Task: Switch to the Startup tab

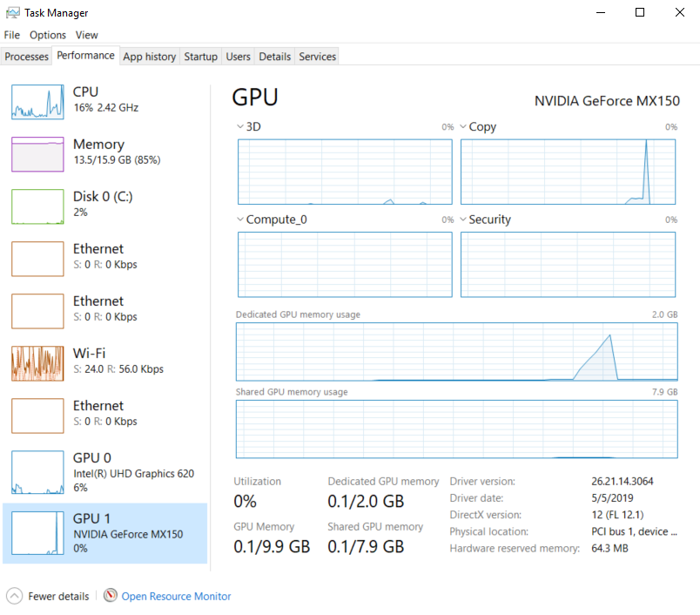Action: (x=200, y=57)
